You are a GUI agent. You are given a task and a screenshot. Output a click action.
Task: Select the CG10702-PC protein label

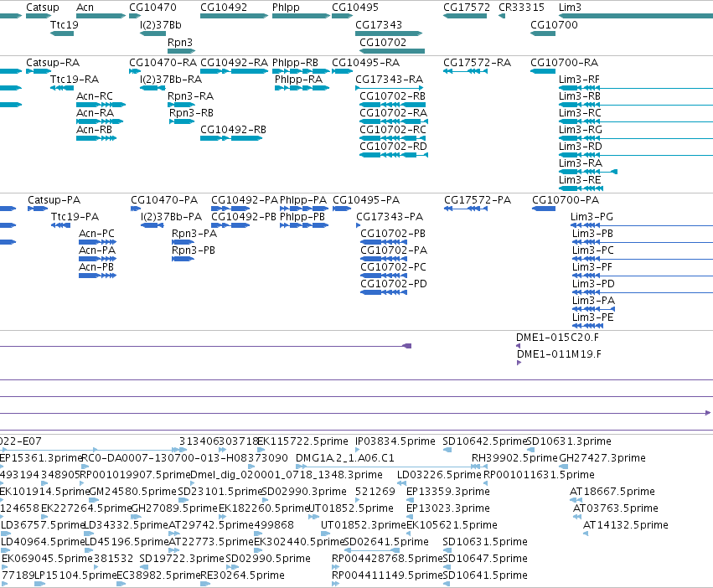pos(393,267)
